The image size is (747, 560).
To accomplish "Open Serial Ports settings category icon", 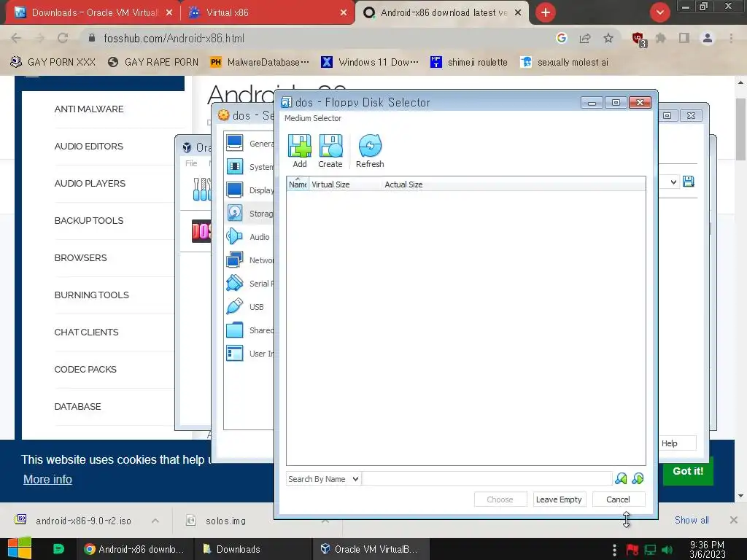I will 234,283.
